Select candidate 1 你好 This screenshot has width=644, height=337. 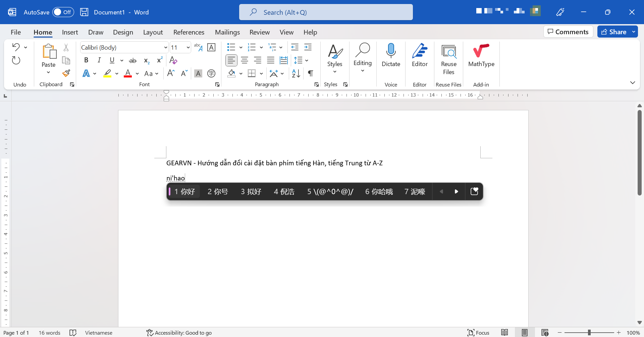184,191
